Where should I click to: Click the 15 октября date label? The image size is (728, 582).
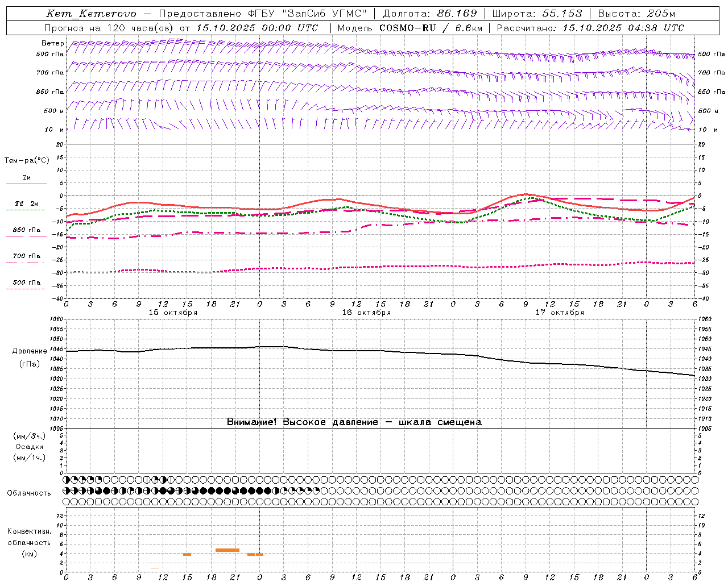click(x=173, y=313)
